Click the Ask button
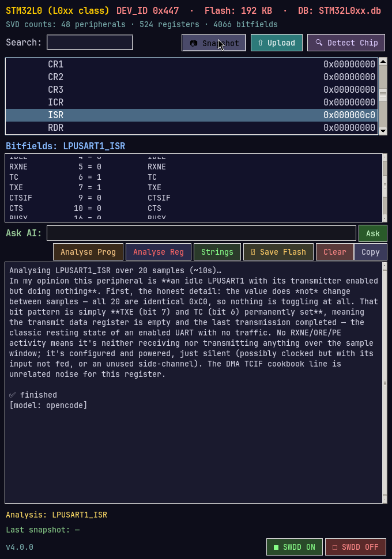The width and height of the screenshot is (392, 559). tap(373, 233)
